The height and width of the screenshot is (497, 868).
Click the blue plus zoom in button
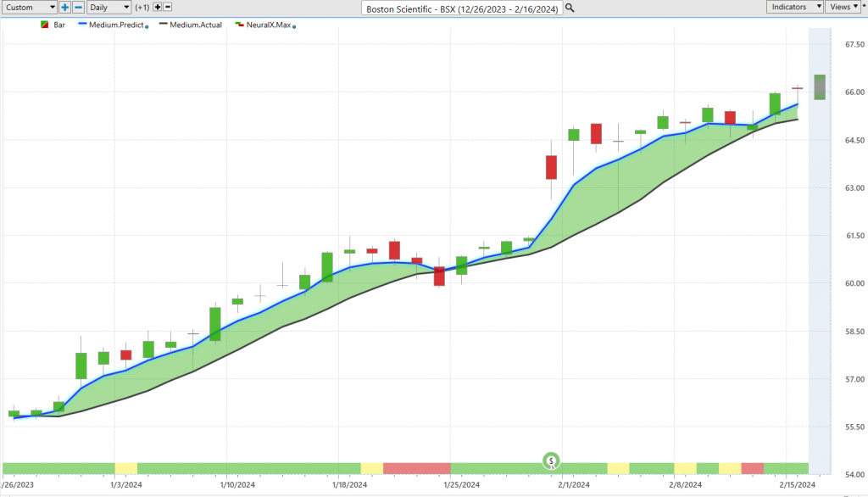tap(64, 7)
